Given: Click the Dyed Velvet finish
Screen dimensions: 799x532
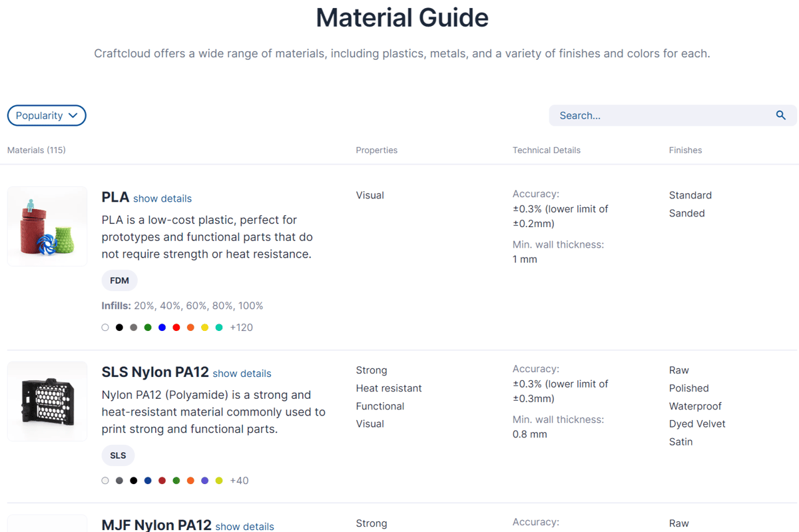Looking at the screenshot, I should tap(697, 423).
